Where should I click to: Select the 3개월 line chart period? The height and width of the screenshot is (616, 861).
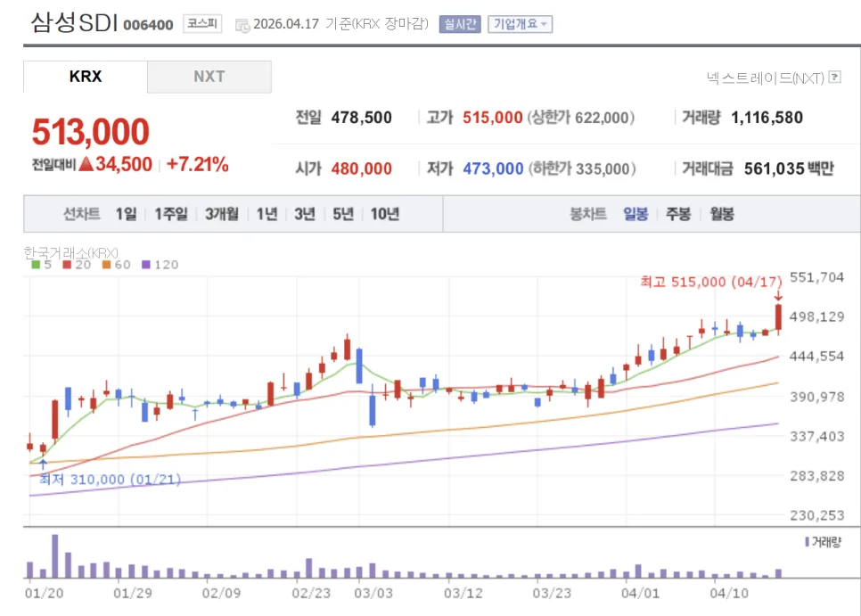pyautogui.click(x=222, y=214)
